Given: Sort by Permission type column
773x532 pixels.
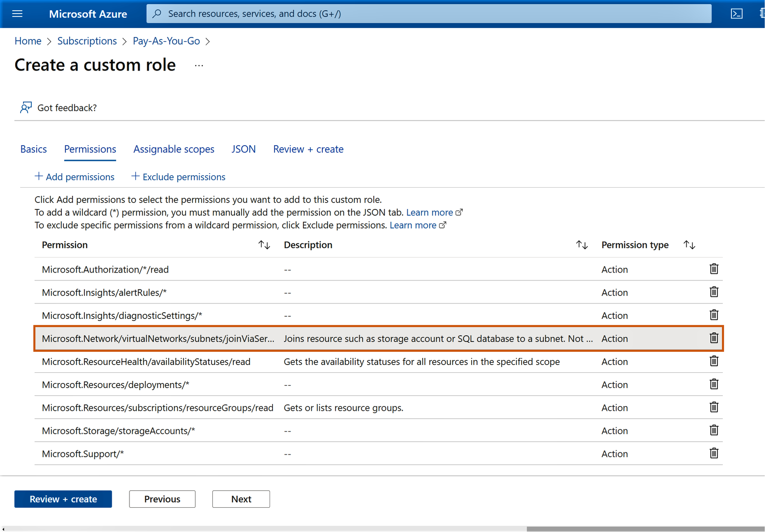Looking at the screenshot, I should tap(689, 245).
